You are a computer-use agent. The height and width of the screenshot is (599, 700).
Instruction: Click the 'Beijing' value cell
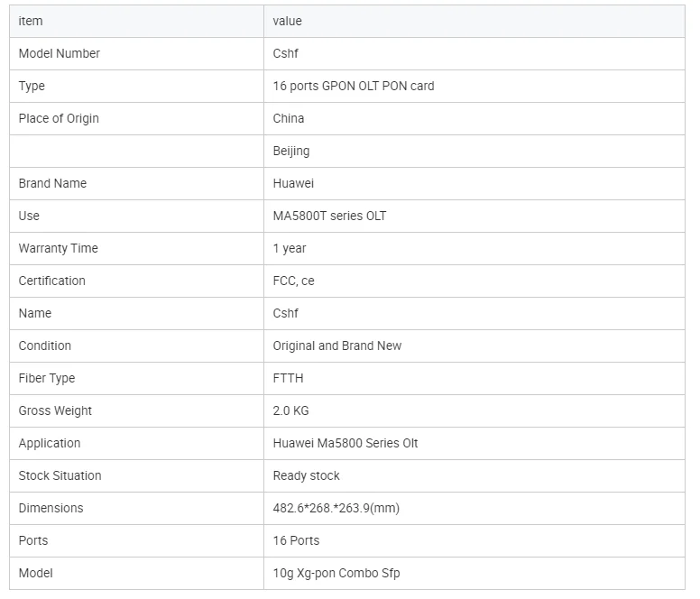click(x=291, y=151)
